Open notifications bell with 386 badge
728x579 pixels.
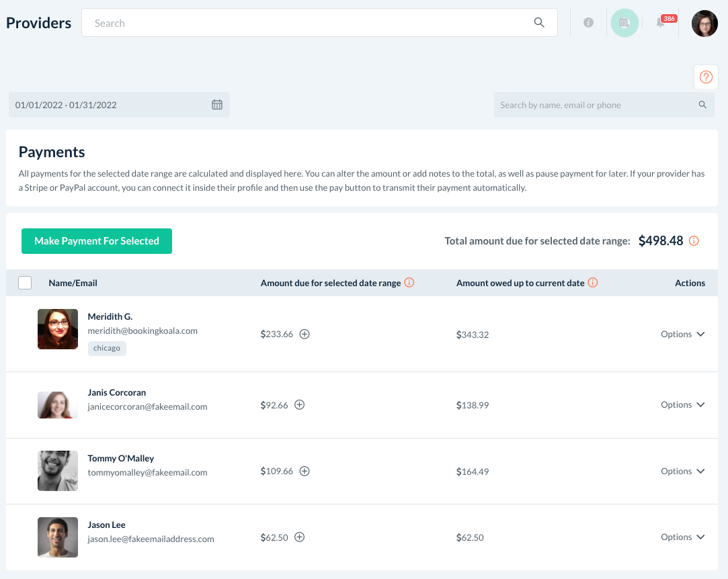(x=661, y=24)
